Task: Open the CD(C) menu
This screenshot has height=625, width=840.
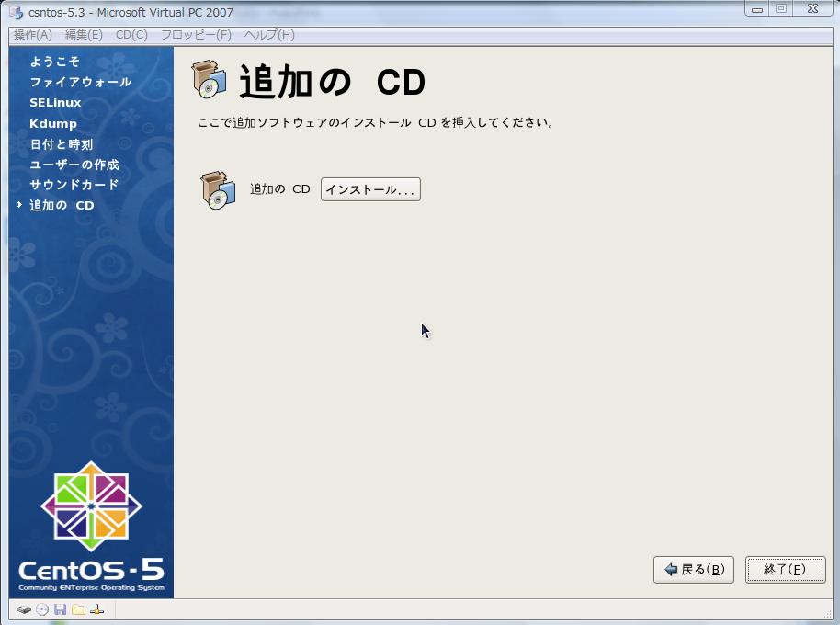Action: click(x=131, y=35)
